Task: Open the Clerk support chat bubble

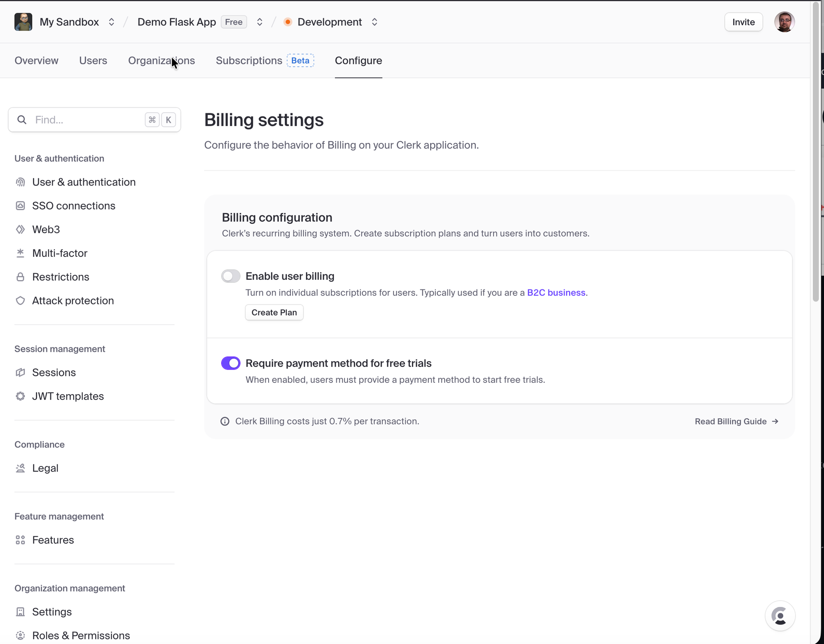Action: [x=780, y=616]
